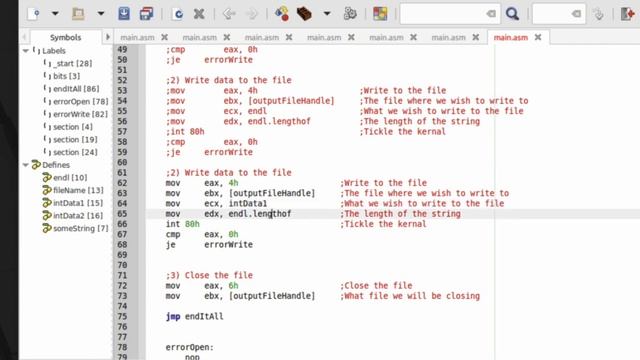Select the Symbols sidebar tab

pyautogui.click(x=65, y=38)
